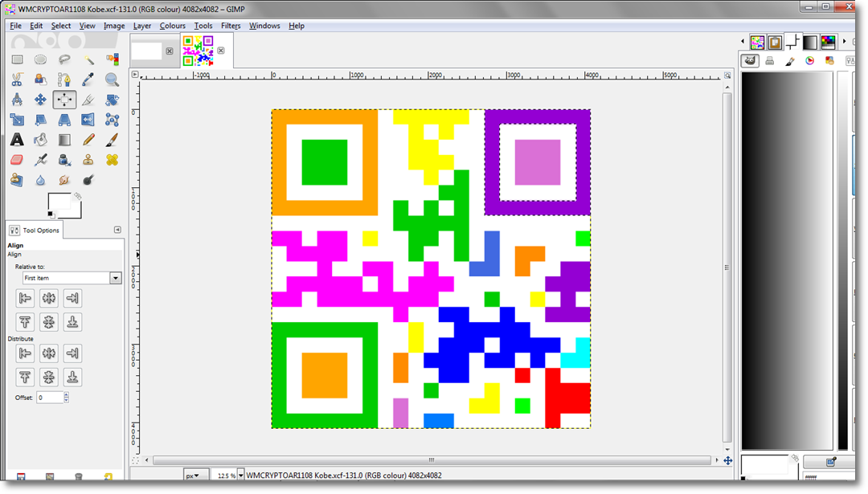868x494 pixels.
Task: Select the Paintbrush tool
Action: (112, 140)
